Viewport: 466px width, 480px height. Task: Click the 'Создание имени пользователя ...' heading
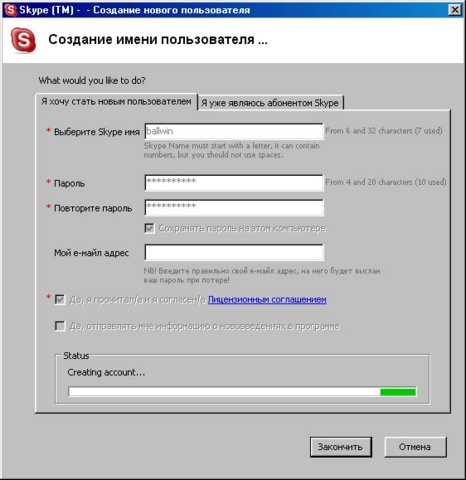[x=158, y=40]
